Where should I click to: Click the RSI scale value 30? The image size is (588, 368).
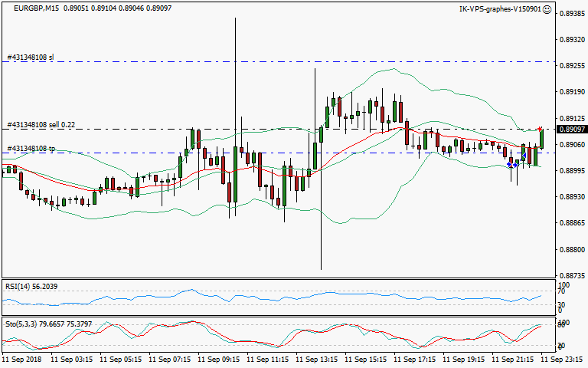coord(561,304)
